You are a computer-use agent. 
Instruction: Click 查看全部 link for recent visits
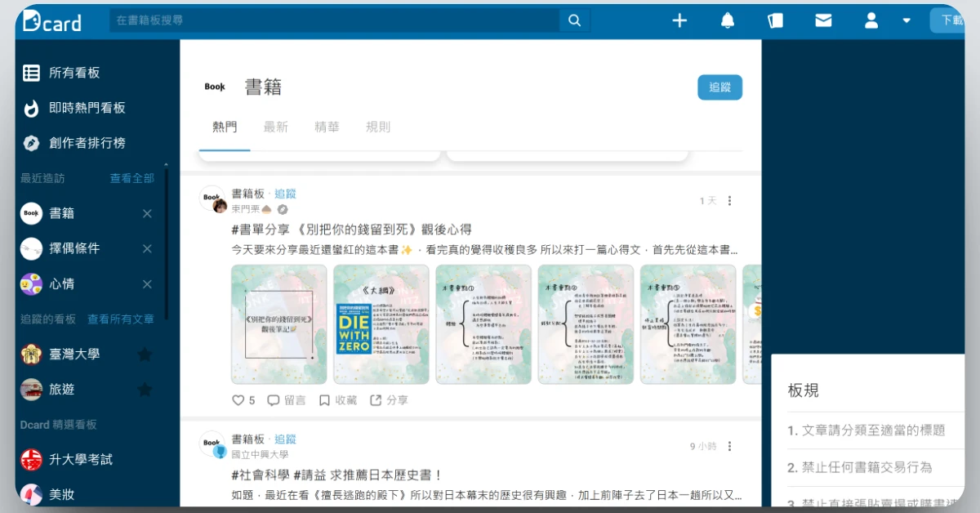pyautogui.click(x=132, y=178)
